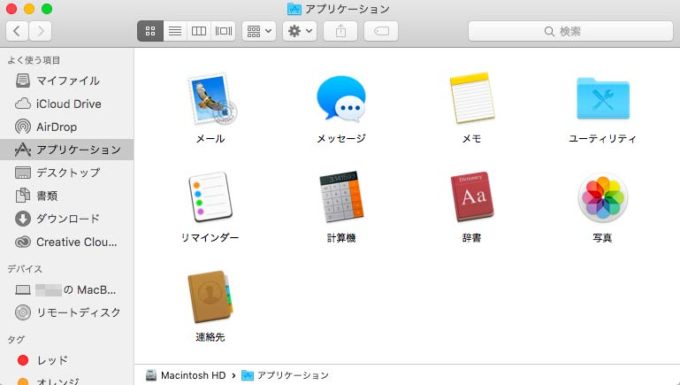Minimize the Finder window
The width and height of the screenshot is (680, 385).
pos(29,9)
